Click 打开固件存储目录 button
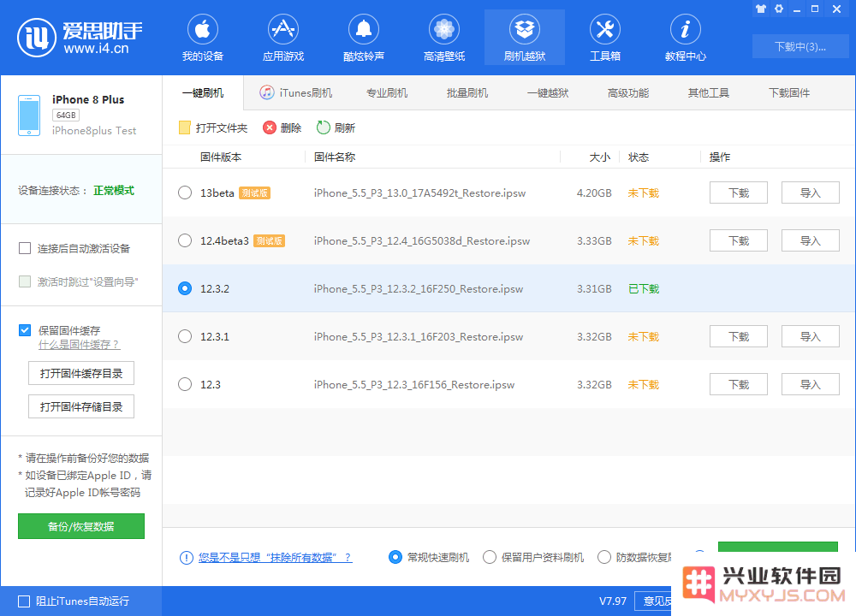Viewport: 856px width, 616px height. point(81,406)
